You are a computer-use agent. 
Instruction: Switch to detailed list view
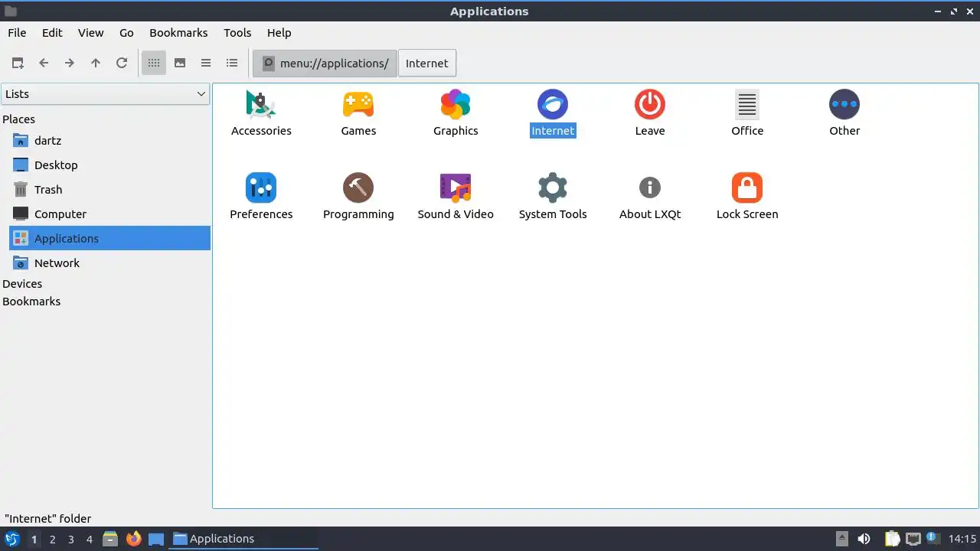[x=232, y=63]
